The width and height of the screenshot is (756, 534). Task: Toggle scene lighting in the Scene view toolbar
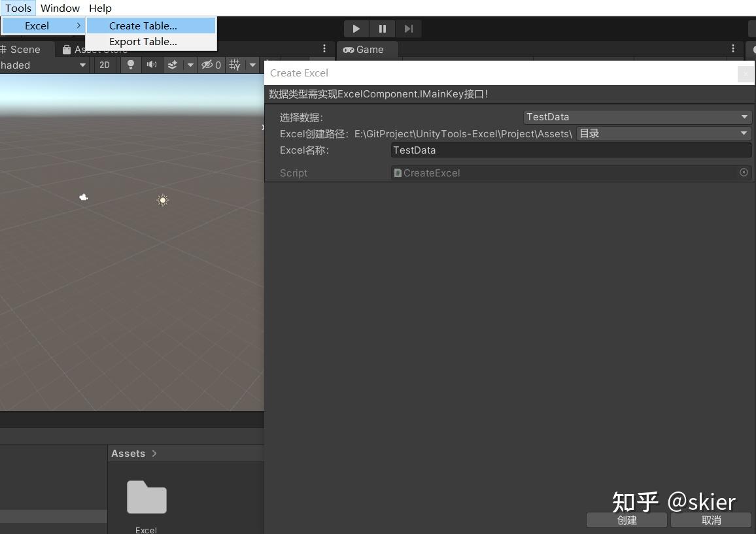130,65
